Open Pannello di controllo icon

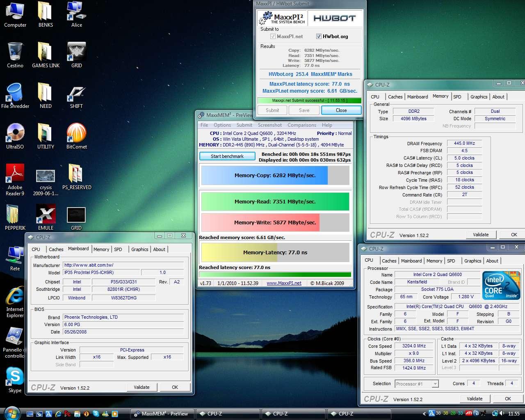point(15,342)
